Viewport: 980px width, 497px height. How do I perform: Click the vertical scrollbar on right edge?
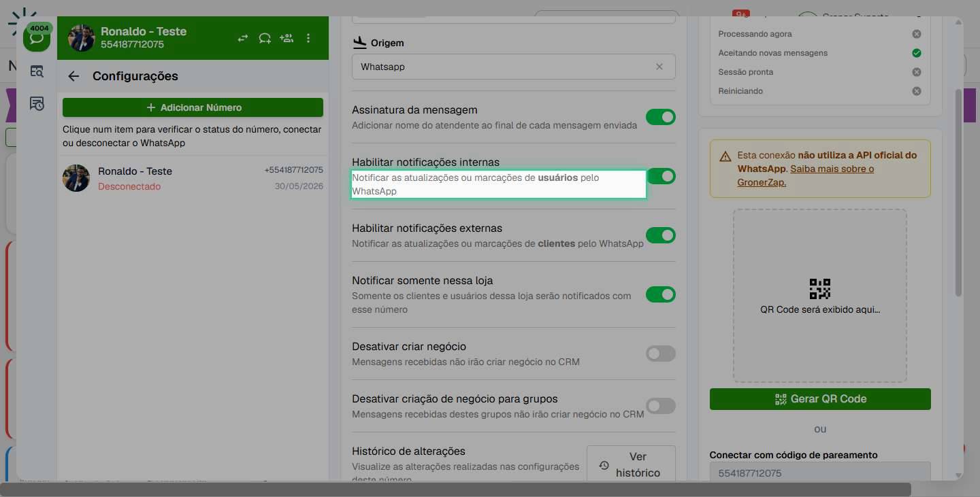[x=959, y=192]
